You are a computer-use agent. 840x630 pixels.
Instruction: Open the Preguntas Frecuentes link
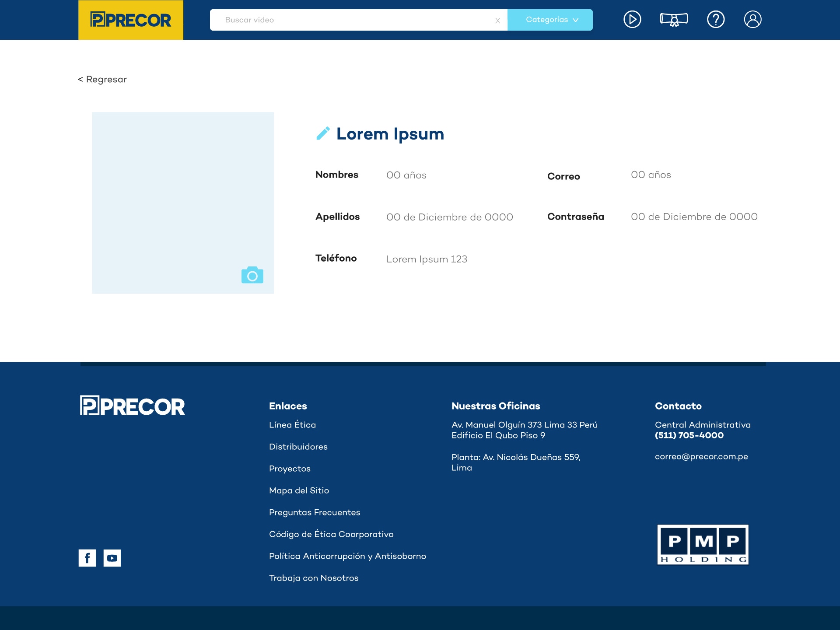tap(315, 512)
